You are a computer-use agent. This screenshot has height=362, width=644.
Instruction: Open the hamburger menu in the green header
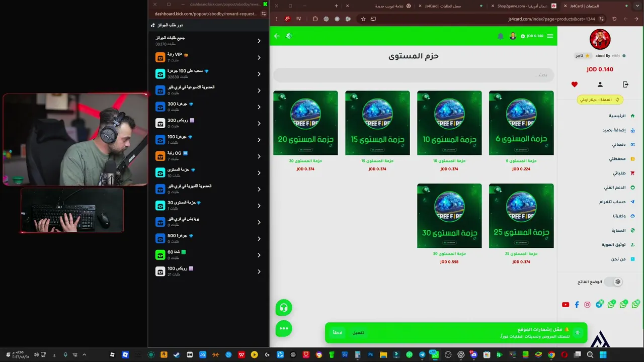pyautogui.click(x=550, y=36)
